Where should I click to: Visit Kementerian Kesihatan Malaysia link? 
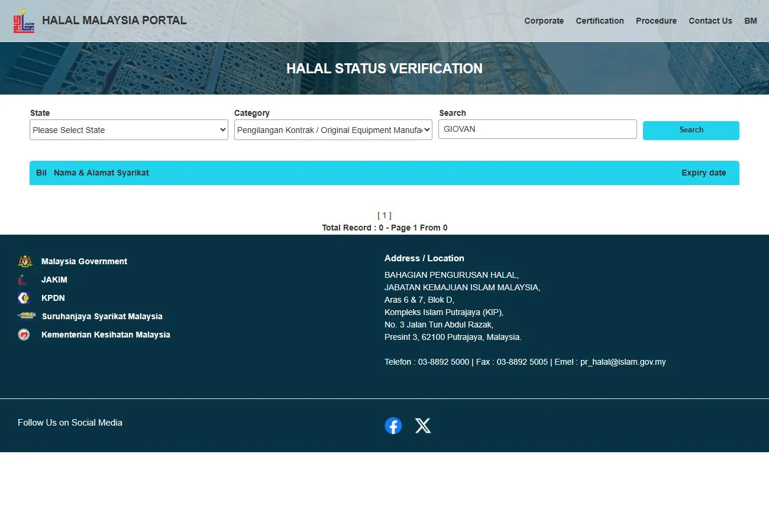106,335
